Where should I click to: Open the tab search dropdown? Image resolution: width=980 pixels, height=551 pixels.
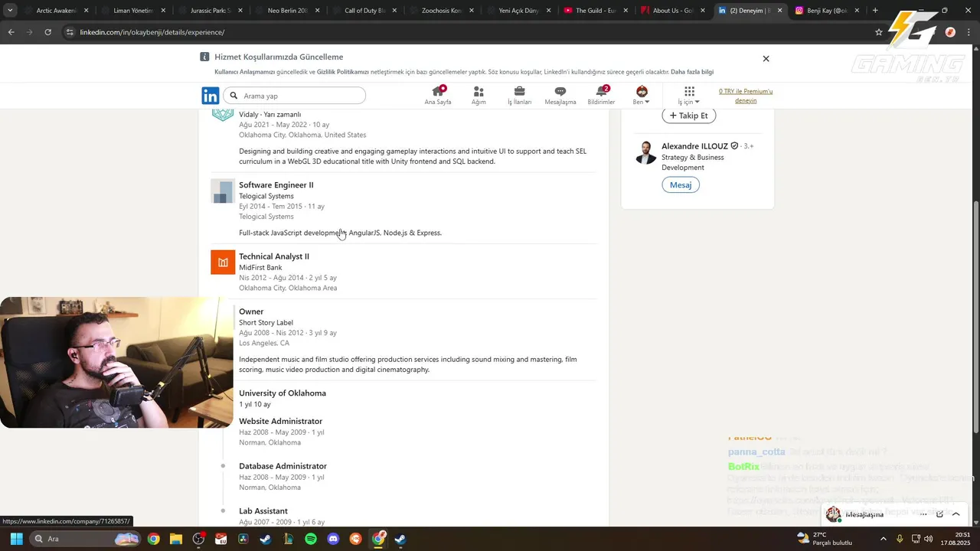point(9,11)
